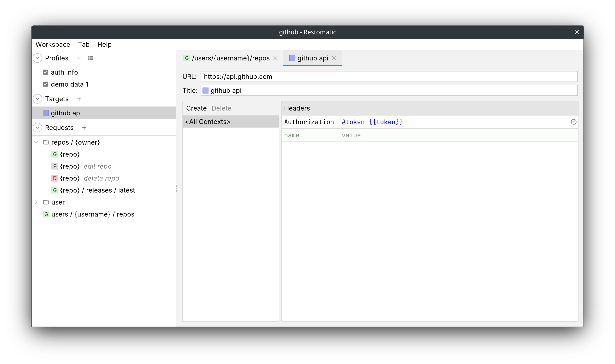Select the github api target in sidebar

(x=104, y=113)
